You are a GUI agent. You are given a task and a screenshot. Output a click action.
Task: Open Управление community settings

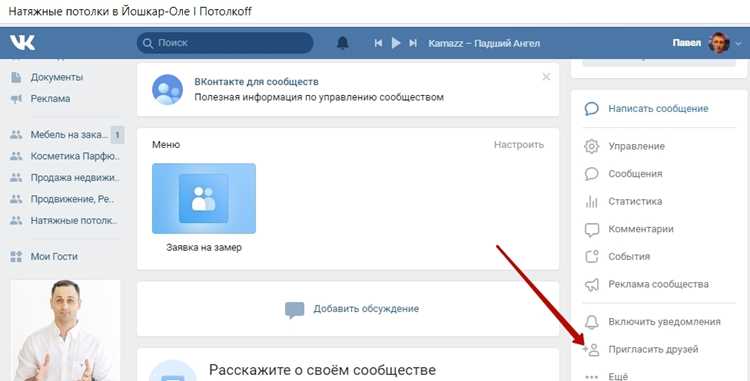pos(637,146)
